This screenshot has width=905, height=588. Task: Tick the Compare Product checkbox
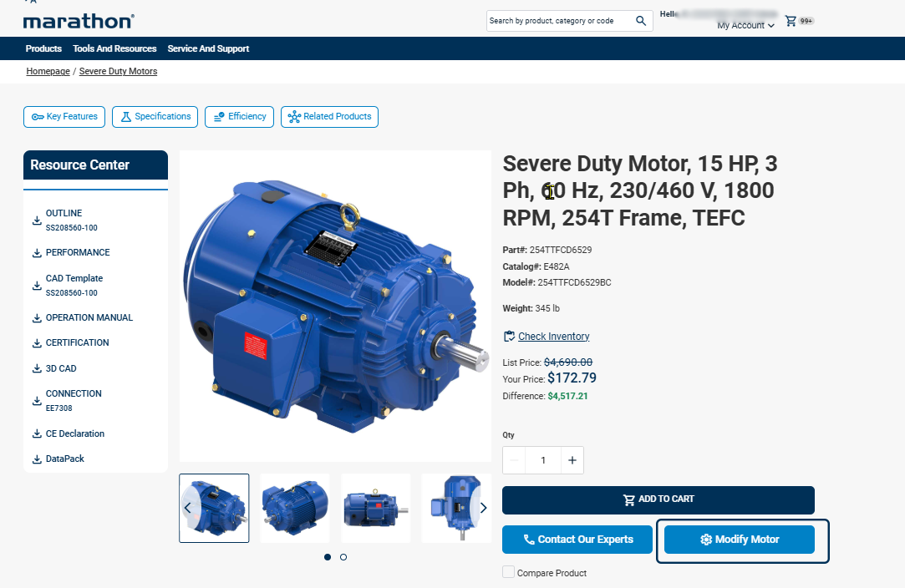[508, 572]
